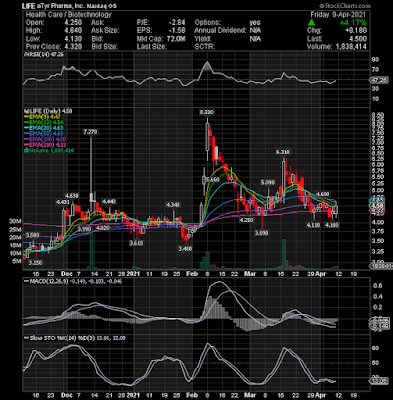
Task: Click the Low value 4.130
Action: click(x=73, y=39)
